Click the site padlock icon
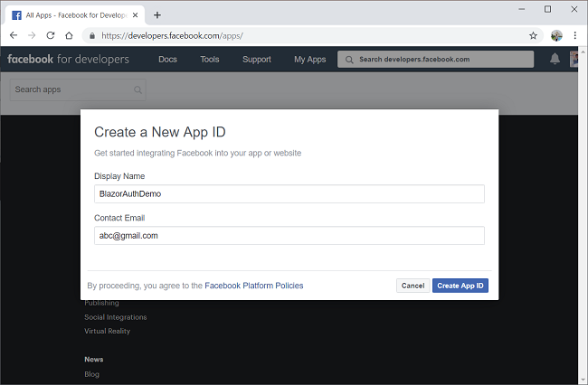588x385 pixels. tap(90, 35)
